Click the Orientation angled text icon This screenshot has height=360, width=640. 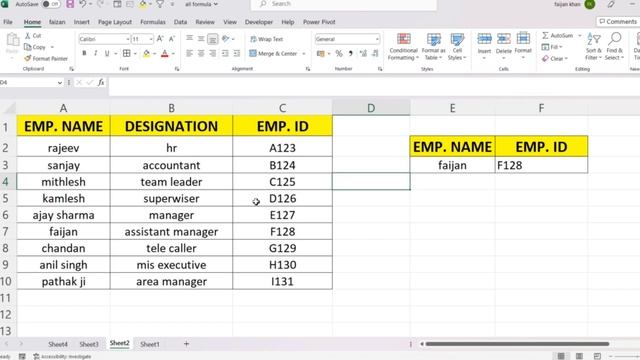[226, 39]
